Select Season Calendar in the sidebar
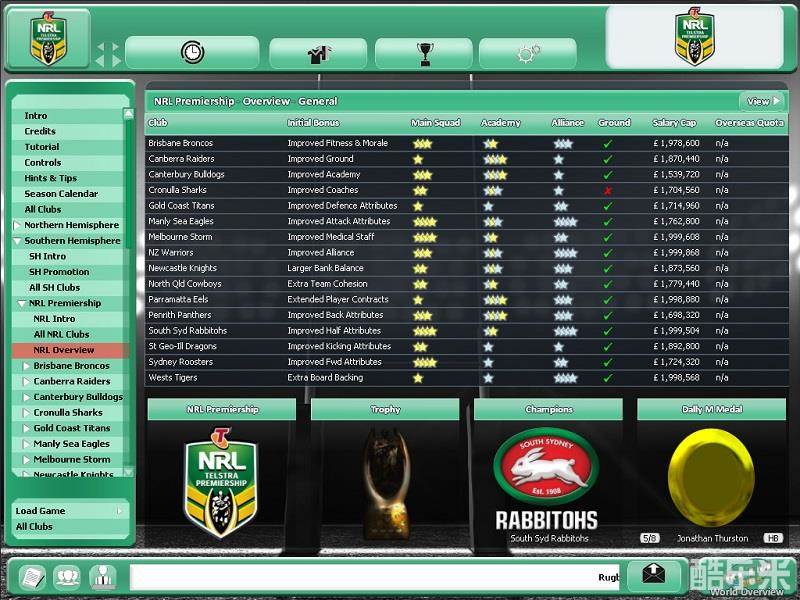 click(x=61, y=194)
